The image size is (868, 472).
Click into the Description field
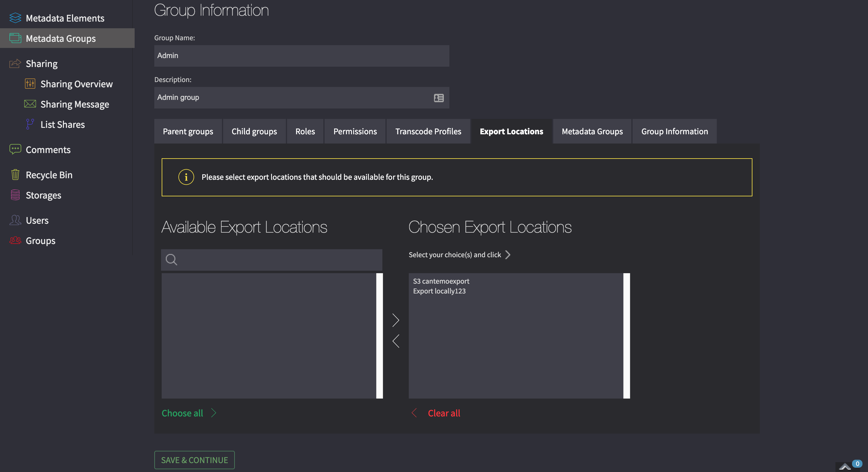[x=302, y=97]
